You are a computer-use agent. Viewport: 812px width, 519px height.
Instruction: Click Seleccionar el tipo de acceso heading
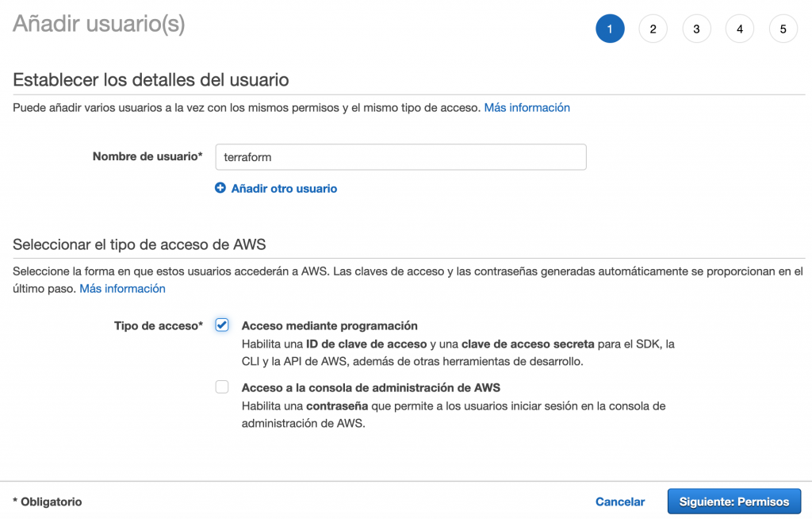pyautogui.click(x=140, y=244)
